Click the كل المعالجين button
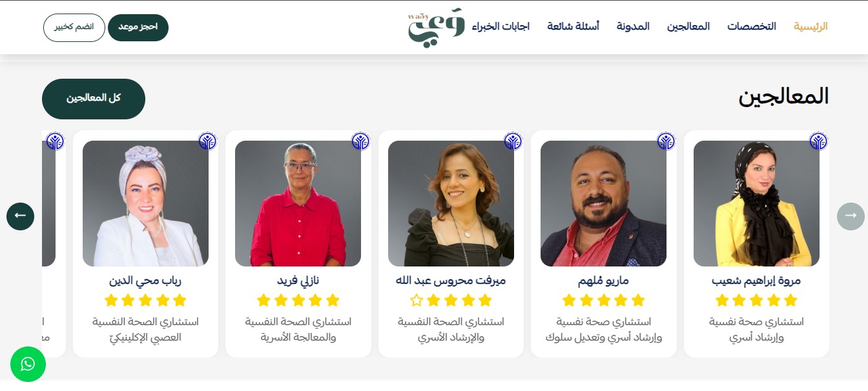The width and height of the screenshot is (868, 391). (x=94, y=99)
